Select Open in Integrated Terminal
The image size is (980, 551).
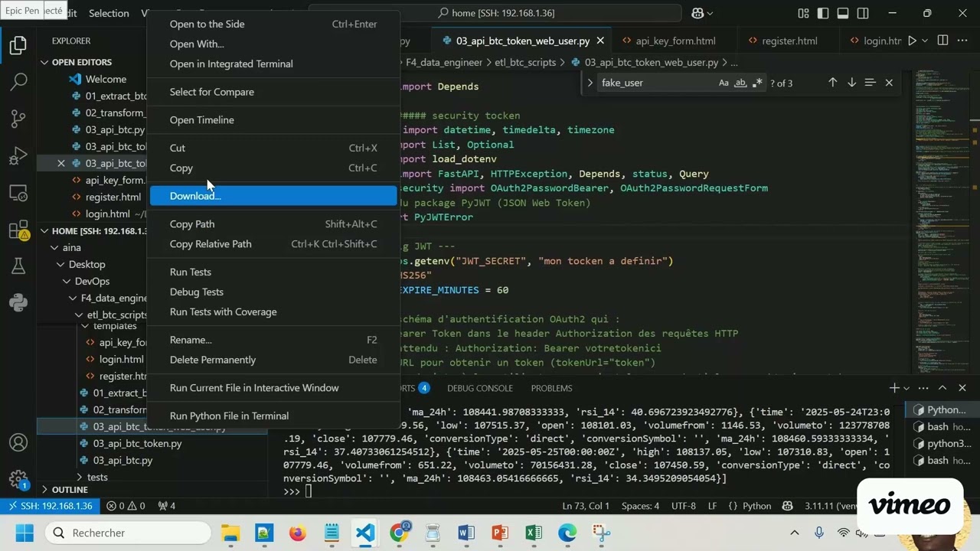tap(273, 64)
